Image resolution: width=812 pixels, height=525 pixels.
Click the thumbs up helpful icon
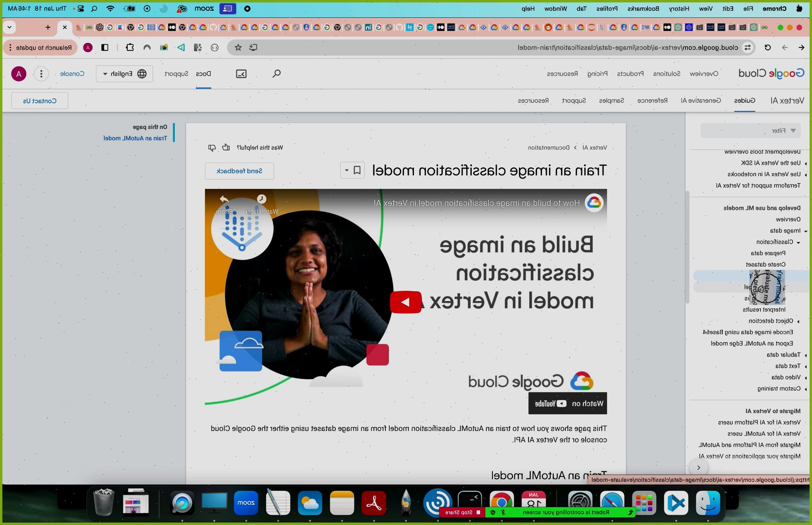(226, 147)
